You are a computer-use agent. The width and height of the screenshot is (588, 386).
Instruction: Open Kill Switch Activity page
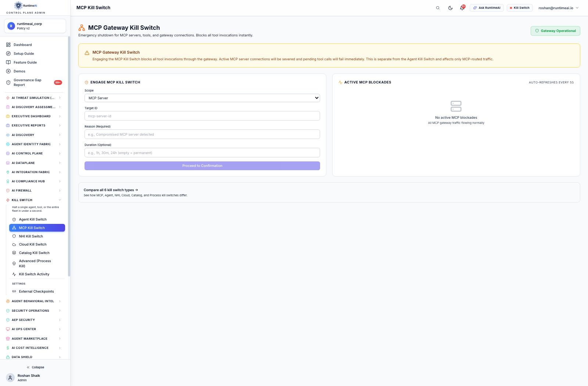(37, 274)
